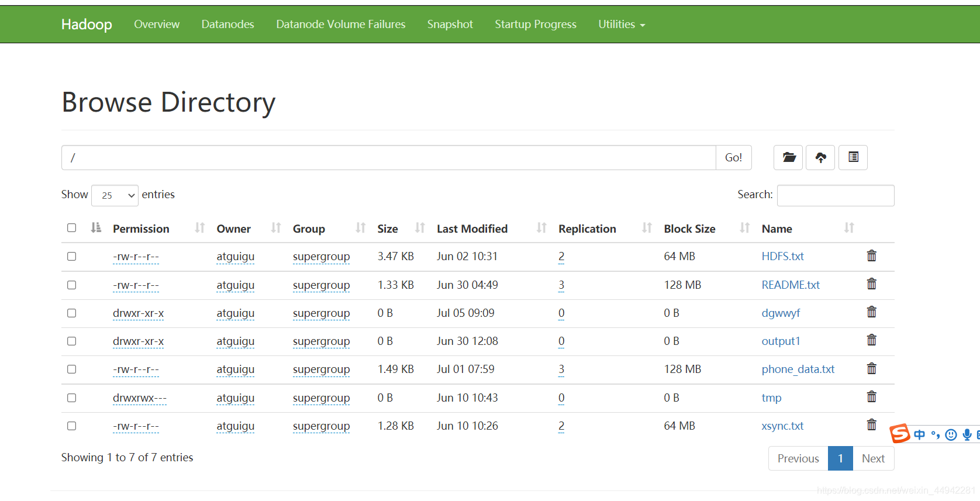The width and height of the screenshot is (980, 501).
Task: Click group supergroup in dgwwyf row
Action: [321, 313]
